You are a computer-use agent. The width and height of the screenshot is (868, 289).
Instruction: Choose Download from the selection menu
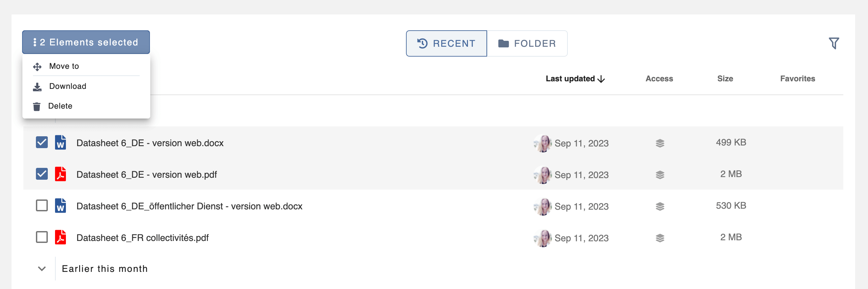(x=68, y=87)
